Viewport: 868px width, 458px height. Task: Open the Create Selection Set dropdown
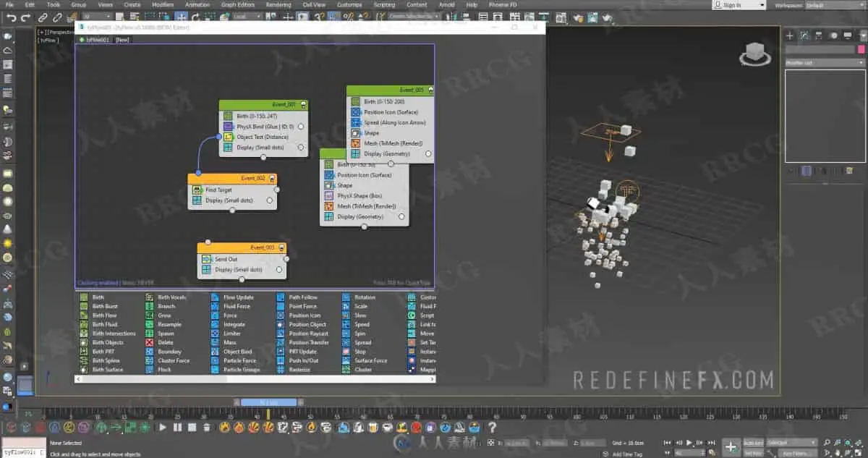click(x=414, y=16)
